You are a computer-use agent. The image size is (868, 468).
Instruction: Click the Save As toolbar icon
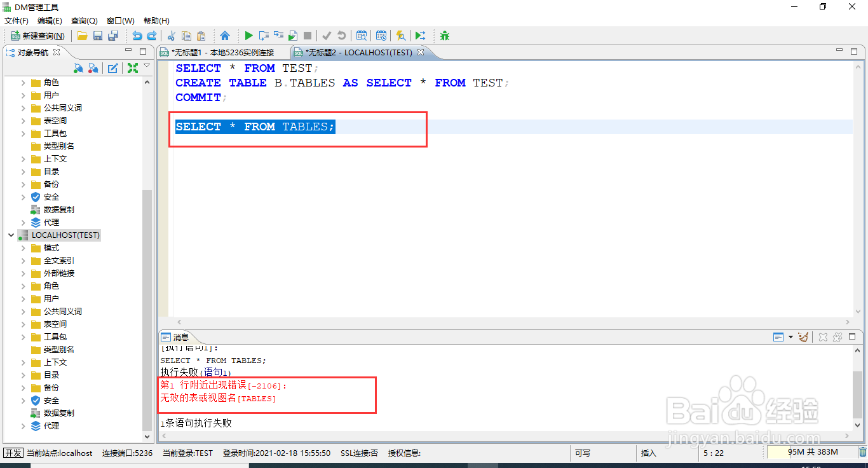click(x=113, y=36)
